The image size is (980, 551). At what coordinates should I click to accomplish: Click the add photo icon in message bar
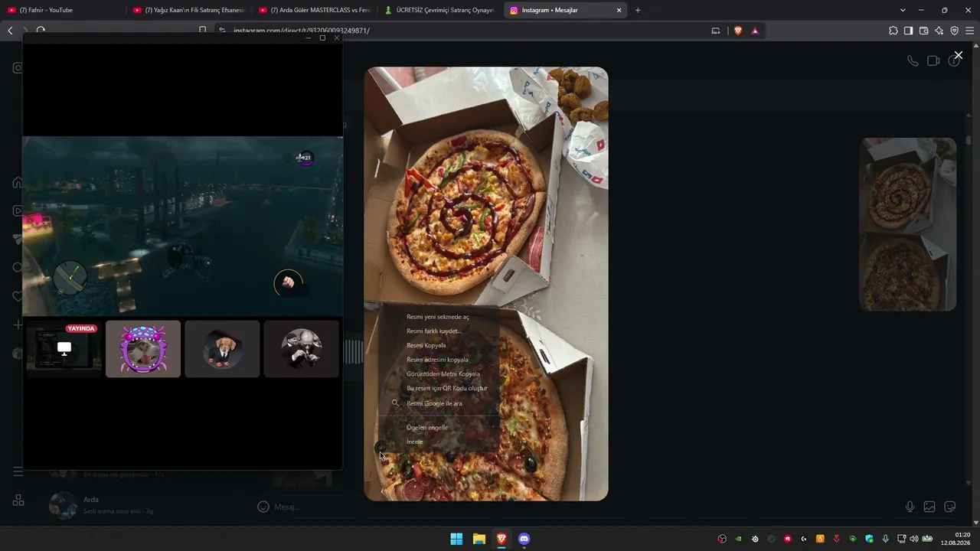(x=929, y=507)
